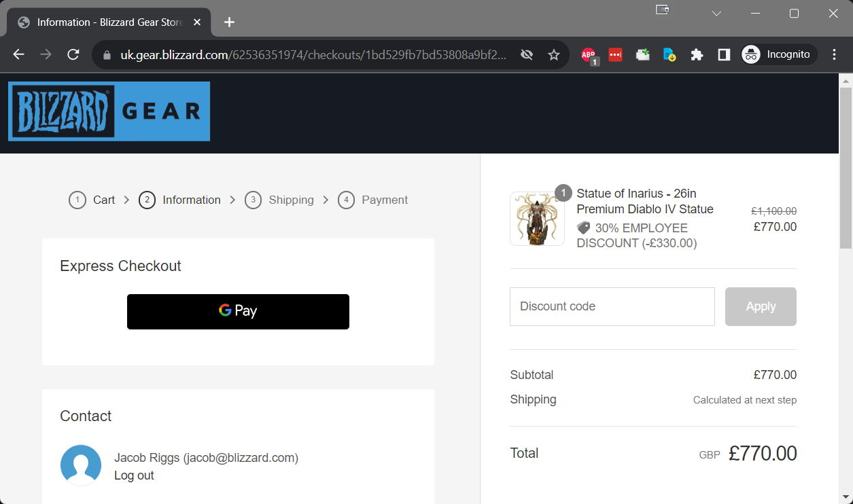Reload the checkout page
The image size is (853, 504).
pyautogui.click(x=73, y=54)
